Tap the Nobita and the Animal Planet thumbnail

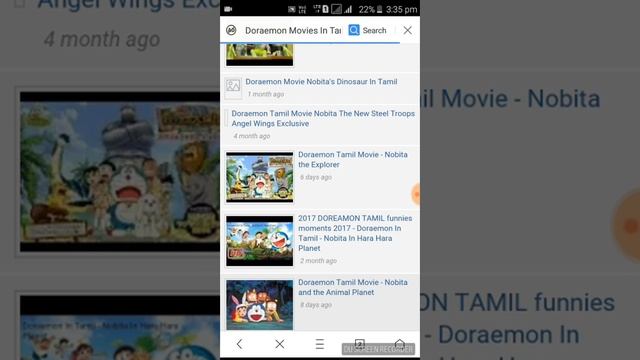pos(260,304)
